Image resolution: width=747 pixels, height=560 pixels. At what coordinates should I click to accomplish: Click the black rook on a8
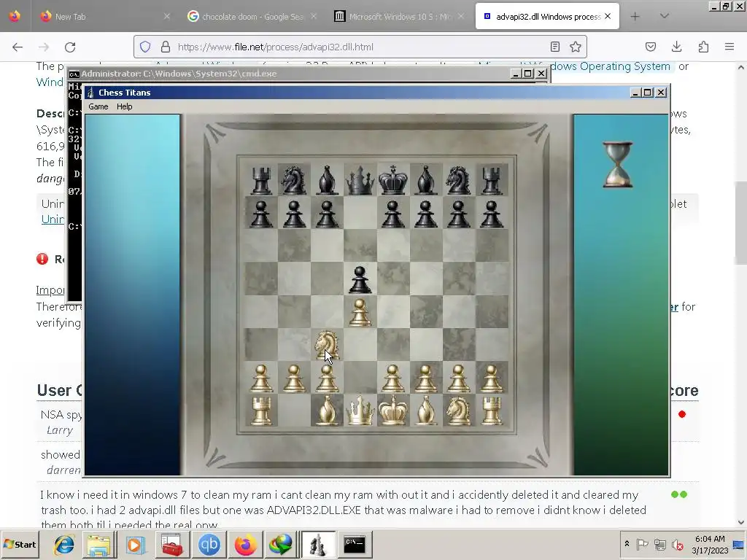261,180
